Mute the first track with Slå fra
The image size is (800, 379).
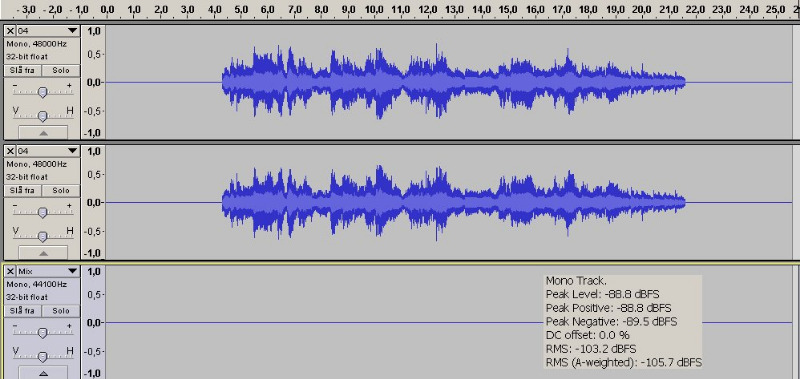click(x=23, y=70)
